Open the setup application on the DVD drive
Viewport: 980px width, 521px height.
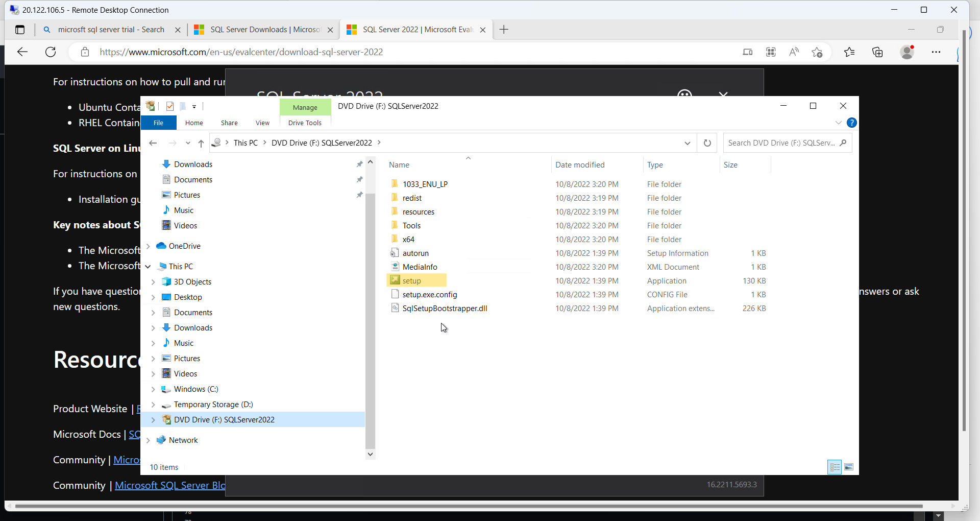pyautogui.click(x=411, y=280)
